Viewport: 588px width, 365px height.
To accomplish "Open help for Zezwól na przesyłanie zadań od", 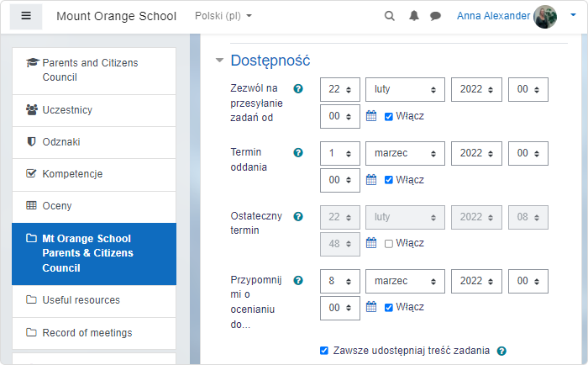I will click(x=298, y=88).
